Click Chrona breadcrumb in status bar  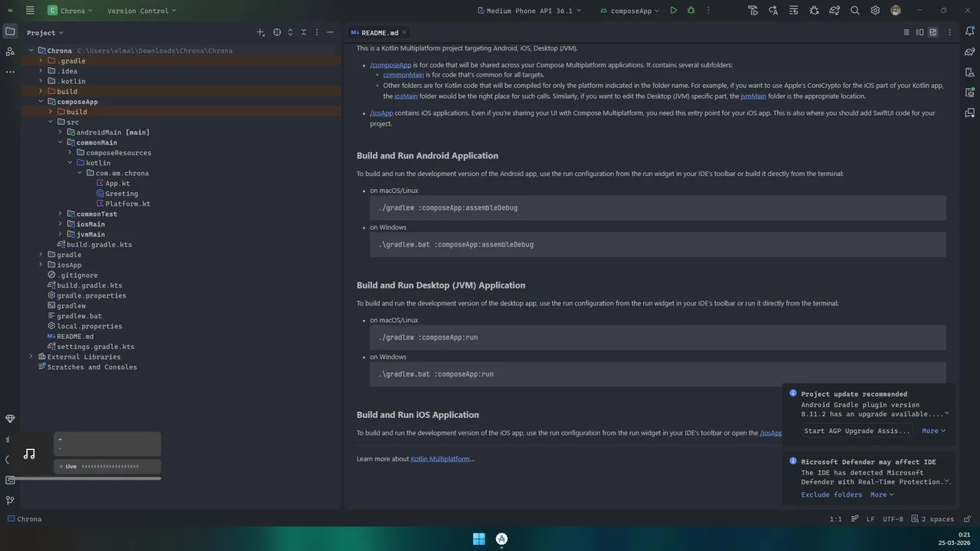click(24, 519)
